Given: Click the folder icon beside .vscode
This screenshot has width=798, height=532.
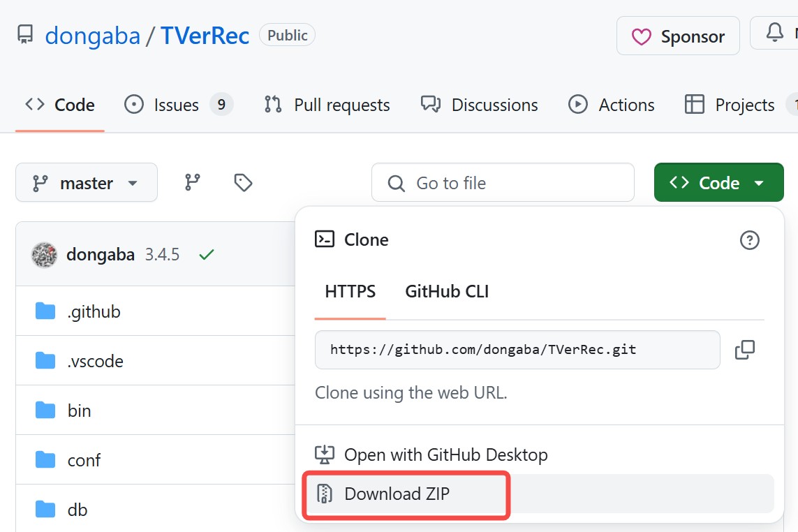Looking at the screenshot, I should pos(45,360).
